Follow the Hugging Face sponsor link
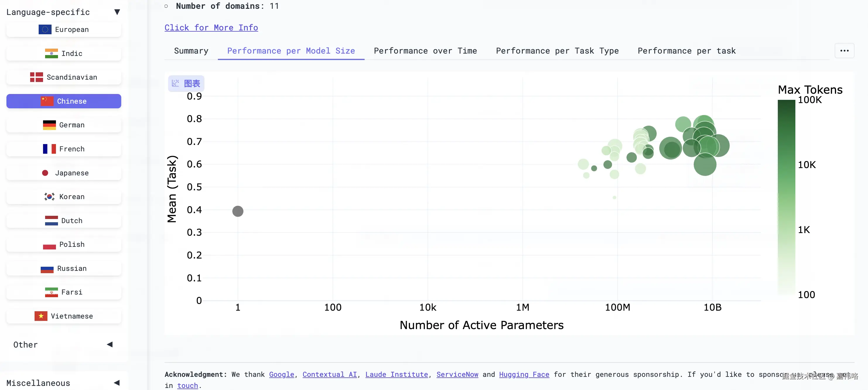Screen dimensions: 868x390 click(x=524, y=374)
